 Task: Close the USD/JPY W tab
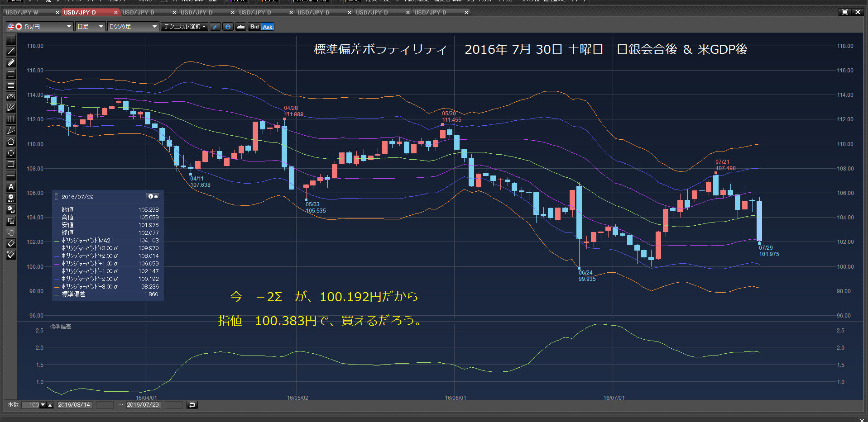pos(58,12)
